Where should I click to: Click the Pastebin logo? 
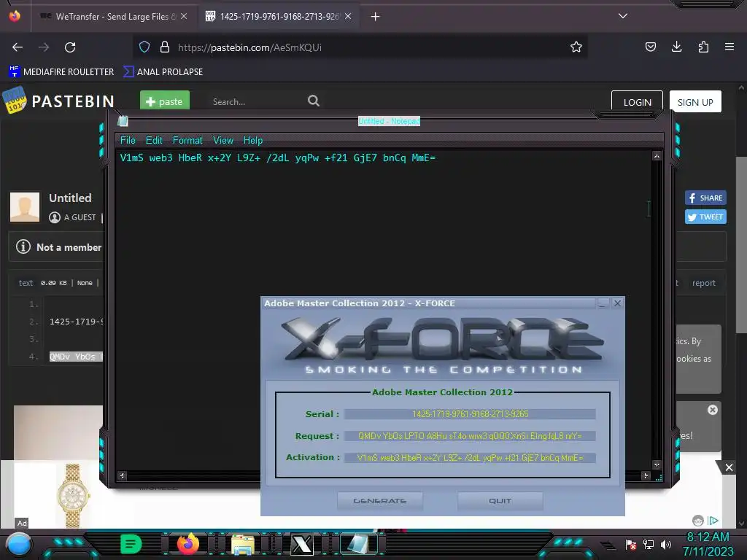pyautogui.click(x=58, y=101)
